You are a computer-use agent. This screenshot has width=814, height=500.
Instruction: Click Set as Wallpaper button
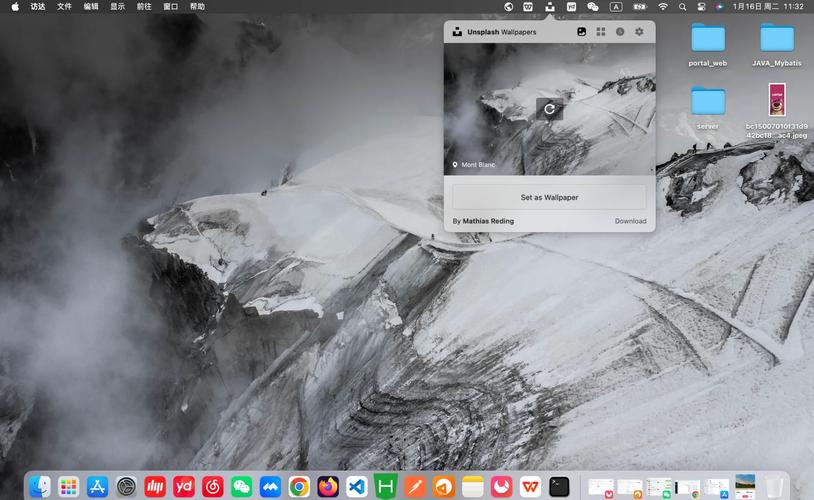click(549, 197)
